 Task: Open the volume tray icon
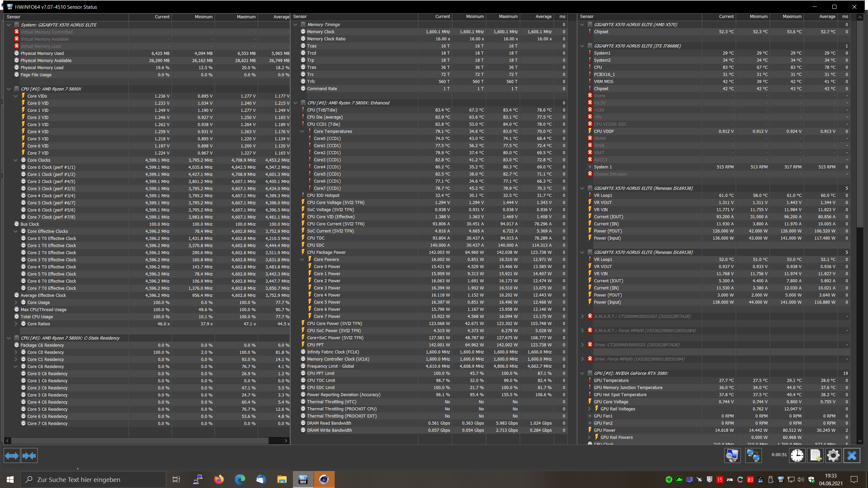[801, 480]
